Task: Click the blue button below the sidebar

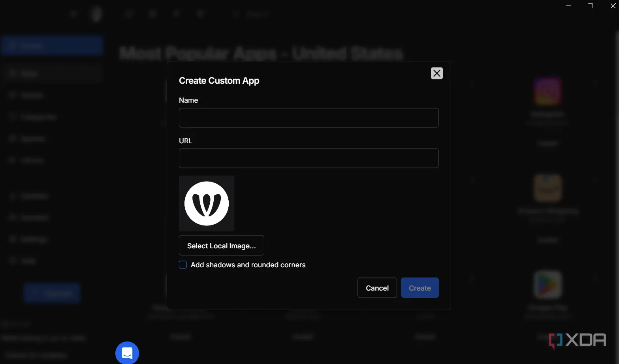Action: pos(52,293)
